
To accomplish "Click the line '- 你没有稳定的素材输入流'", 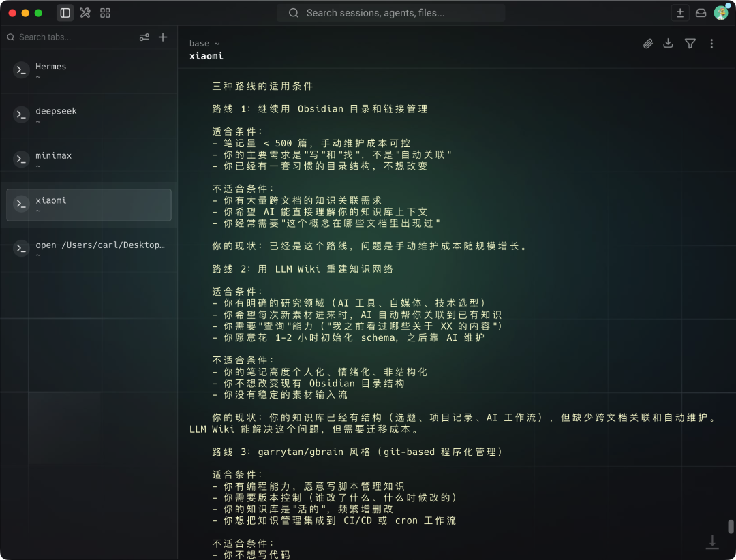I will tap(280, 394).
